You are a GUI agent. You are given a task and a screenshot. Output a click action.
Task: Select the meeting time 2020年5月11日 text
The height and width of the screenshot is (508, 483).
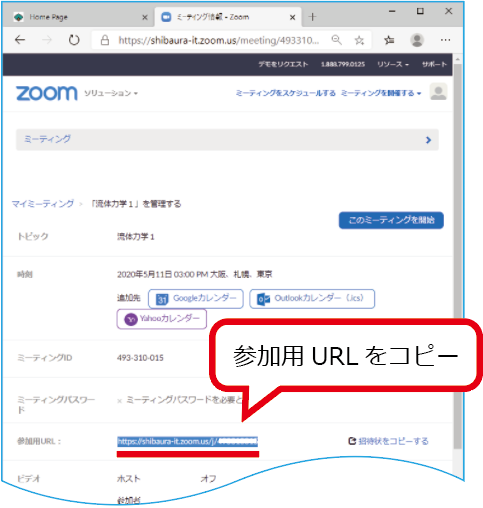pyautogui.click(x=194, y=274)
